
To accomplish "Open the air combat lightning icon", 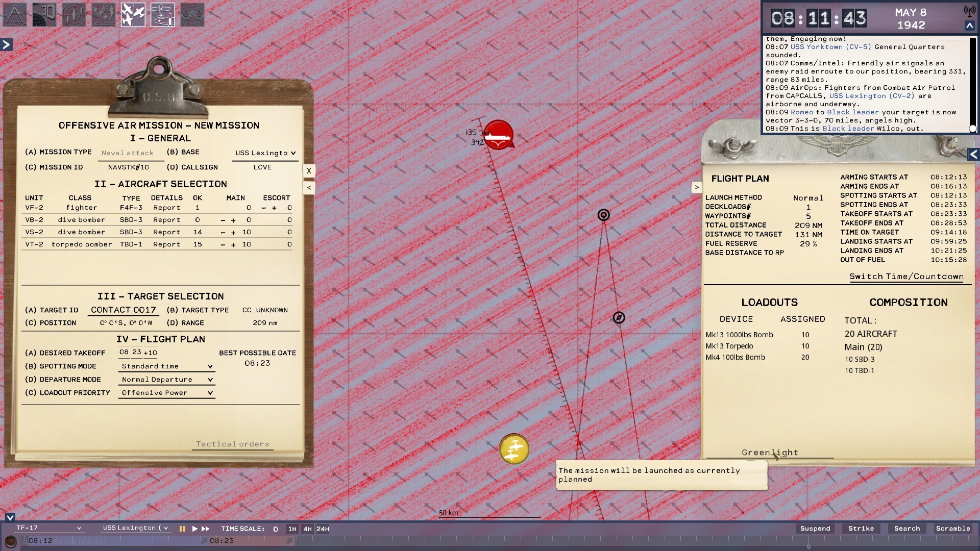I will (104, 15).
